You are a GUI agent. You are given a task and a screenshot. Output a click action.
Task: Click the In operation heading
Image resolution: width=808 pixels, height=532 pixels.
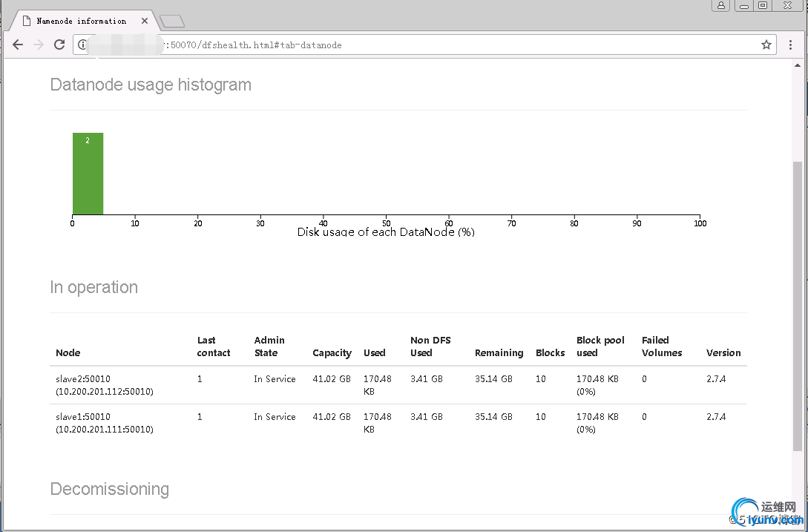coord(93,287)
